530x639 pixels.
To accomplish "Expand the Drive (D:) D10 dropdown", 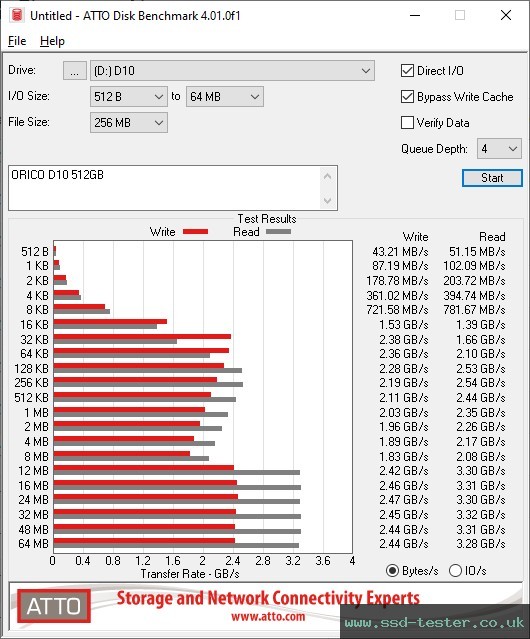I will coord(232,71).
